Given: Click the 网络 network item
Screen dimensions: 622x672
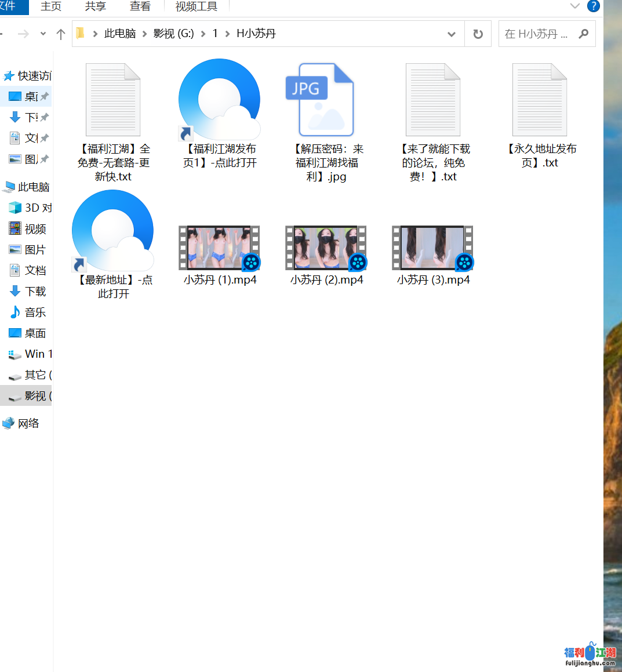Looking at the screenshot, I should 28,424.
